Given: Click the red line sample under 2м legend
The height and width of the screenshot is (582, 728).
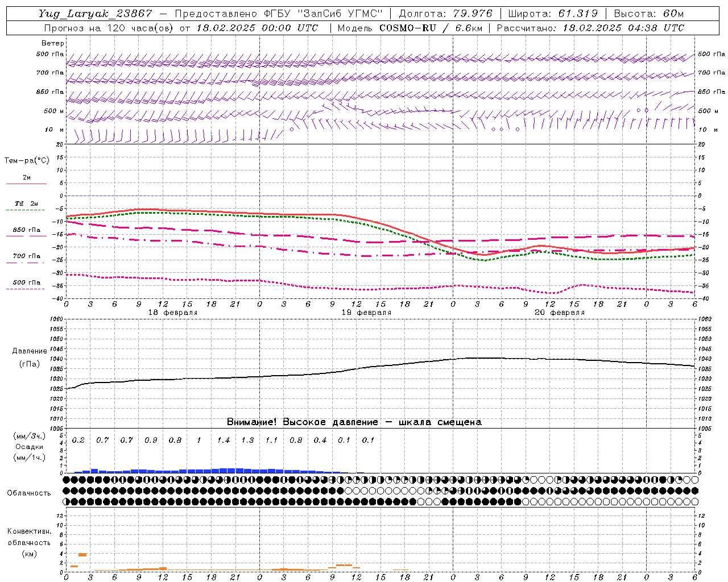Looking at the screenshot, I should 26,184.
